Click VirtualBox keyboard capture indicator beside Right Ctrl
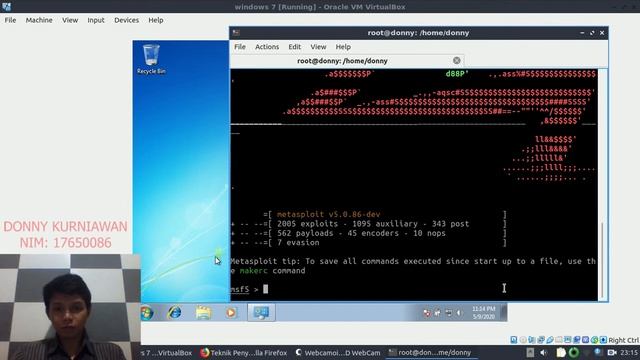 pos(604,340)
